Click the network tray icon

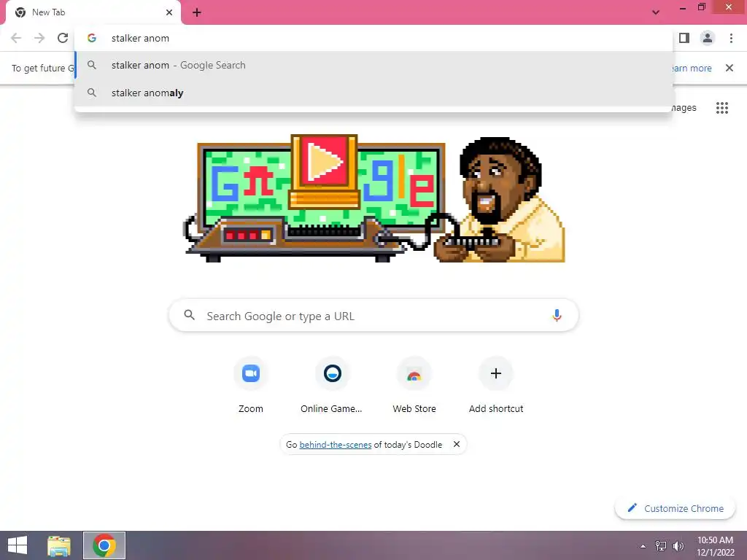click(x=661, y=545)
